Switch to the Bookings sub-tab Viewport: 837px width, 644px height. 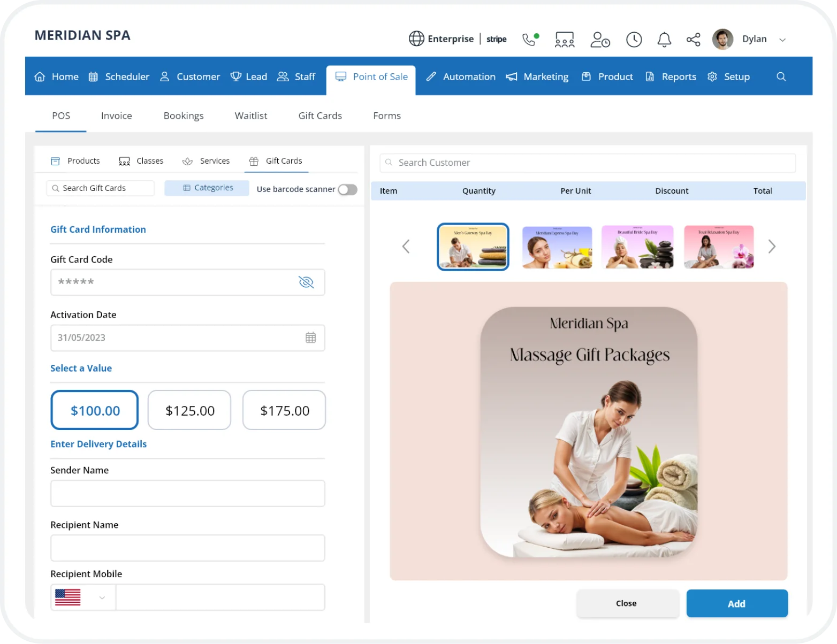click(184, 116)
